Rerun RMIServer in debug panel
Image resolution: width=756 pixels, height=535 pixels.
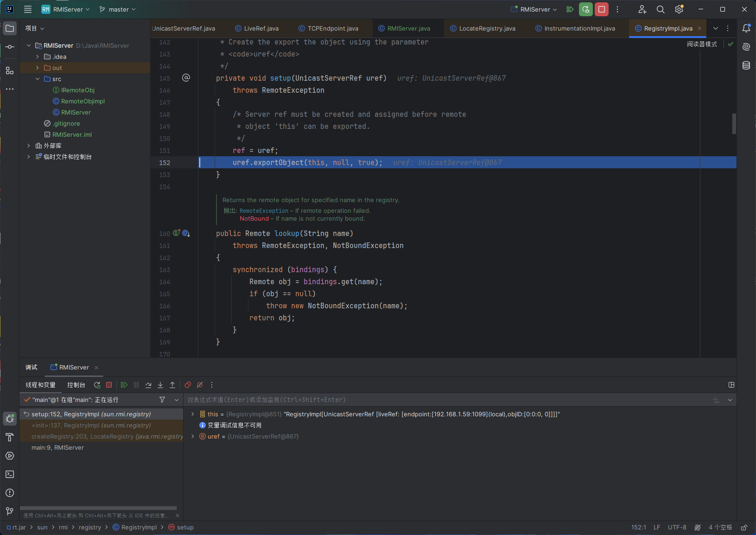pyautogui.click(x=97, y=385)
